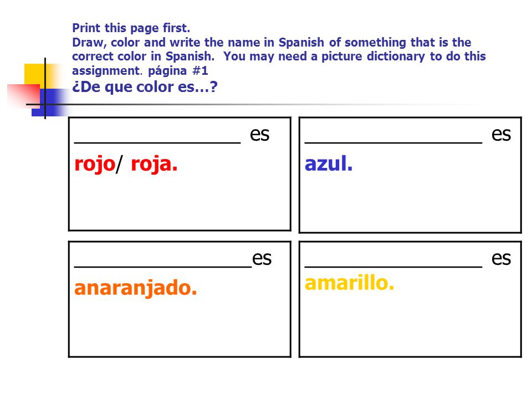Select the red word rojo
This screenshot has height=399, width=532.
[95, 165]
